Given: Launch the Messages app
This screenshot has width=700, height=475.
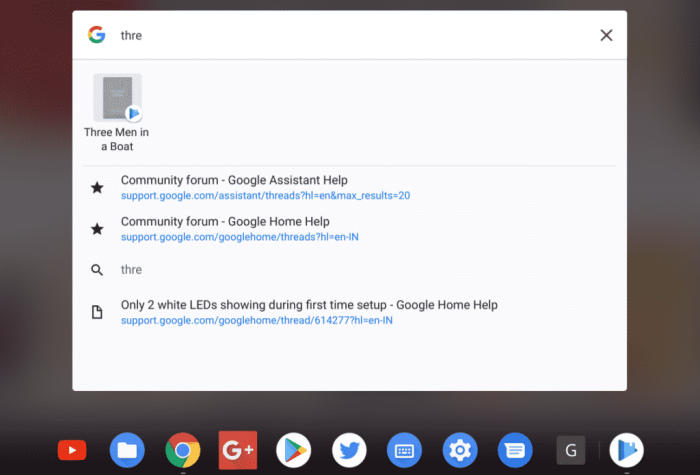Looking at the screenshot, I should tap(515, 450).
